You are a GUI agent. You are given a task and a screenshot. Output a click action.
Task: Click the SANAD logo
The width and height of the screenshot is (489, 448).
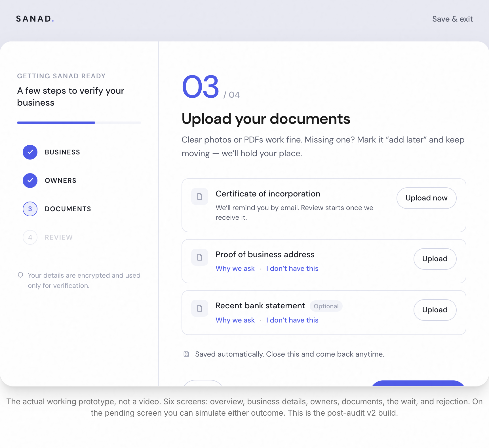click(x=35, y=19)
